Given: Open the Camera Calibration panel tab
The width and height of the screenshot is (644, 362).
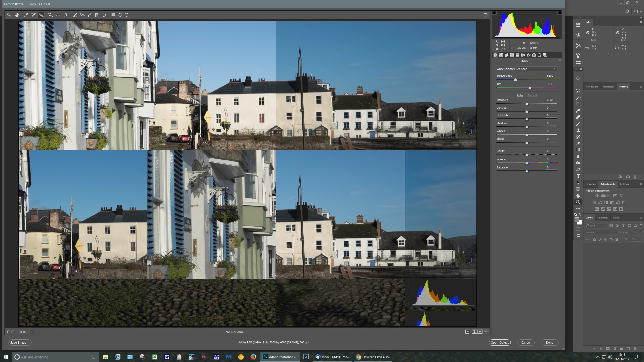Looking at the screenshot, I should (x=534, y=55).
